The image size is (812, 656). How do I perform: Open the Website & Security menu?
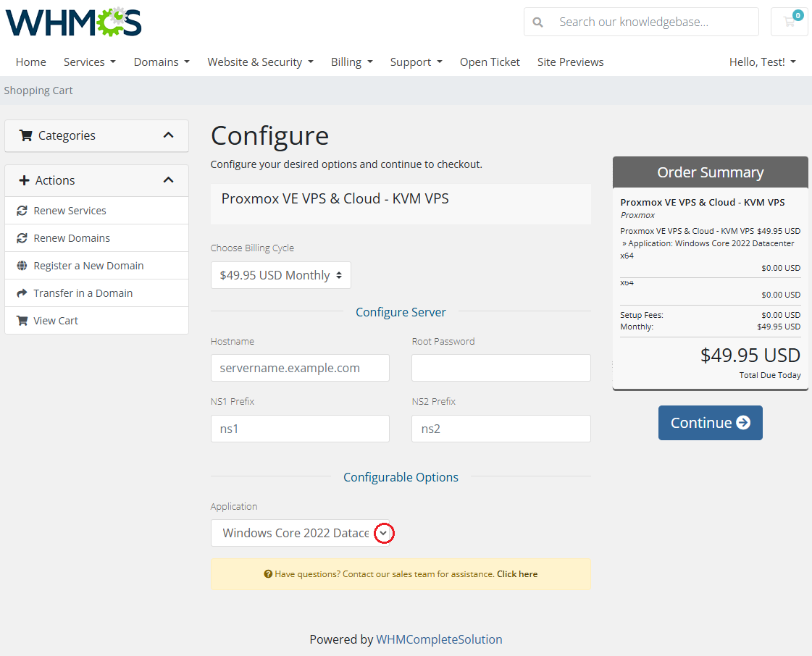260,62
